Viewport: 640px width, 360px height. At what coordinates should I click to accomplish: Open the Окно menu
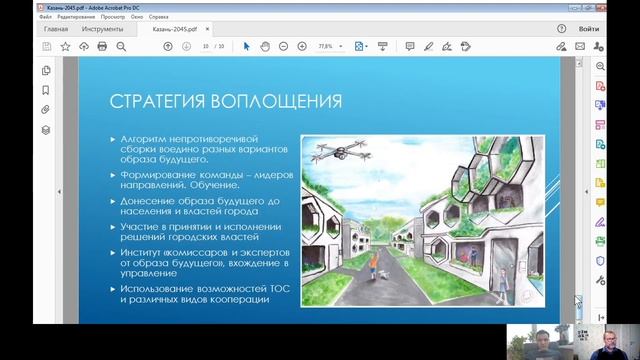coord(137,17)
